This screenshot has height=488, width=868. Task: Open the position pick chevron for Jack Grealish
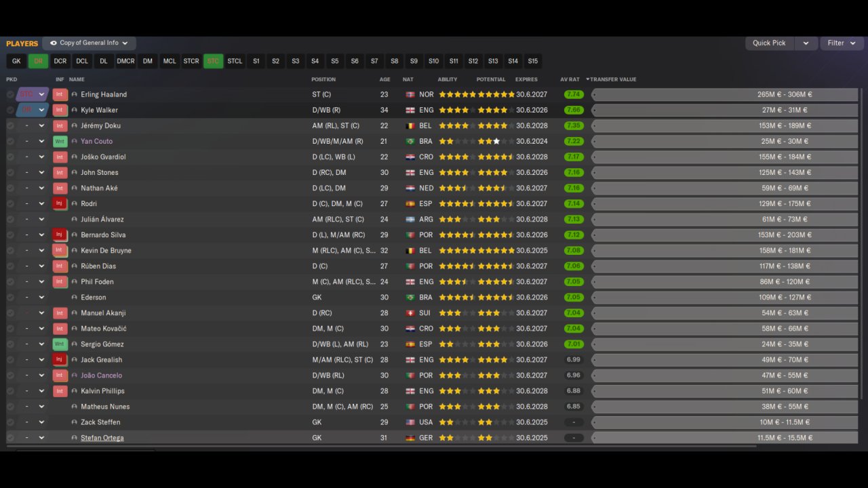41,360
